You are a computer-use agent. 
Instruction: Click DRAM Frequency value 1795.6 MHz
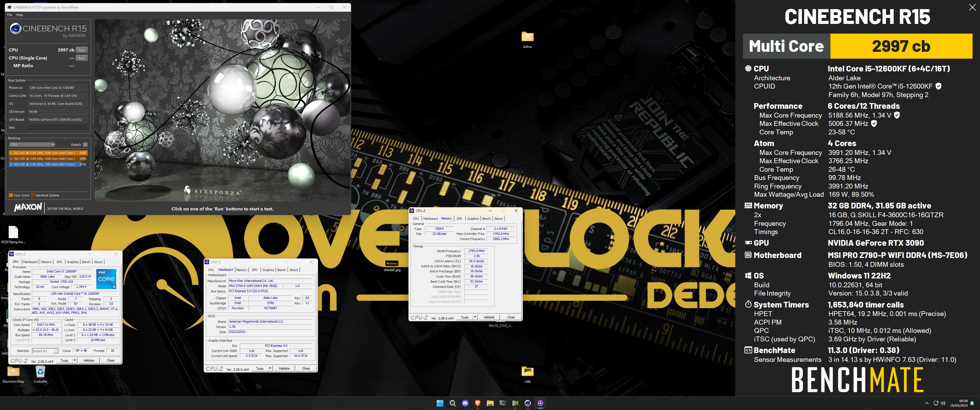(x=476, y=251)
